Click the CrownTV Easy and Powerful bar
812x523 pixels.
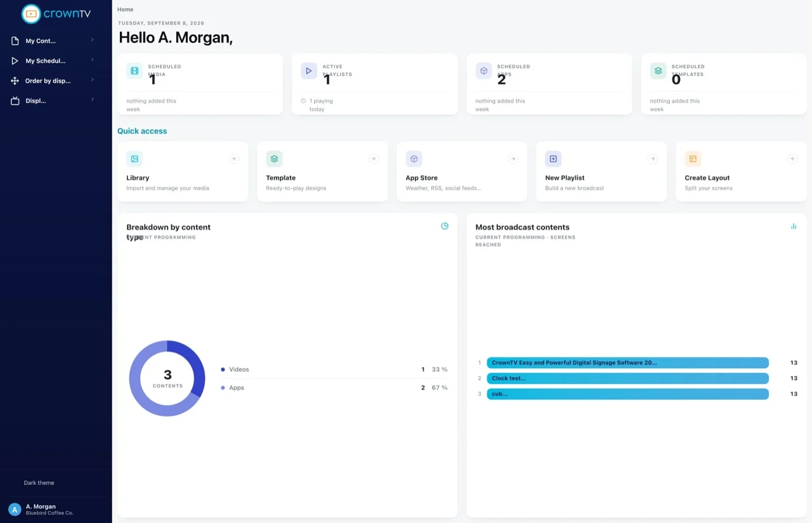click(x=627, y=363)
